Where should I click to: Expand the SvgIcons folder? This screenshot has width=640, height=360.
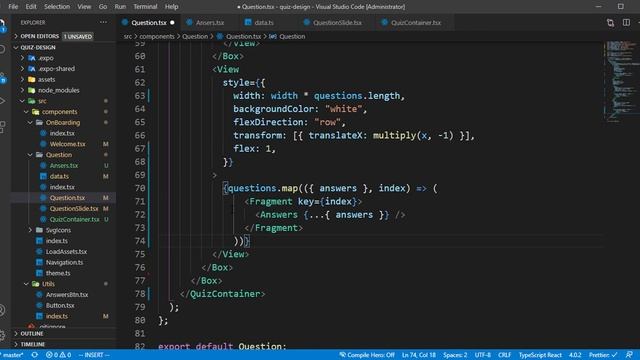pos(58,230)
